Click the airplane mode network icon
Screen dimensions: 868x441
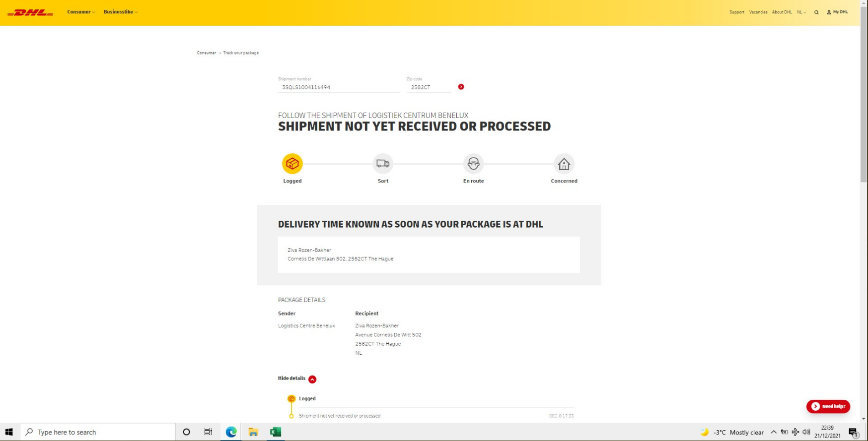tap(796, 432)
